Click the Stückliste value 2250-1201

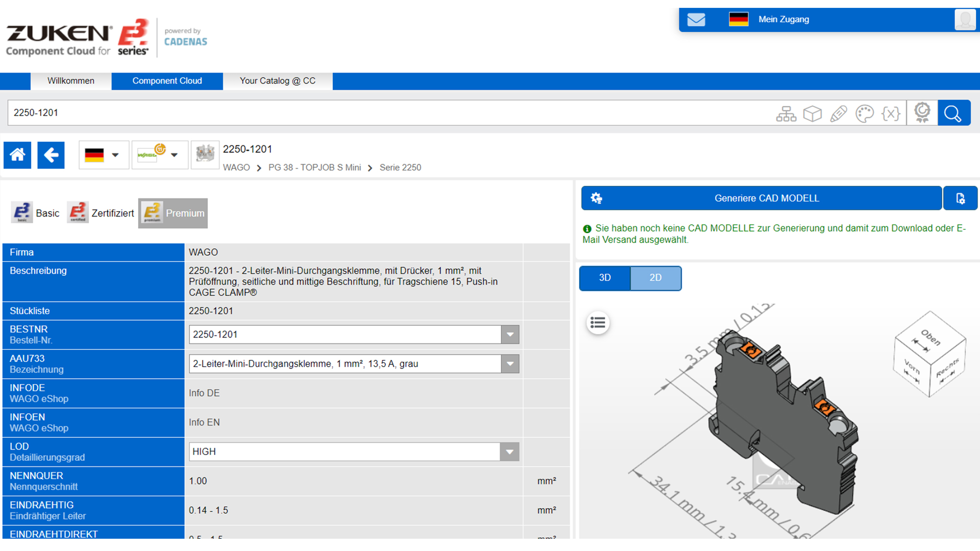click(x=211, y=311)
